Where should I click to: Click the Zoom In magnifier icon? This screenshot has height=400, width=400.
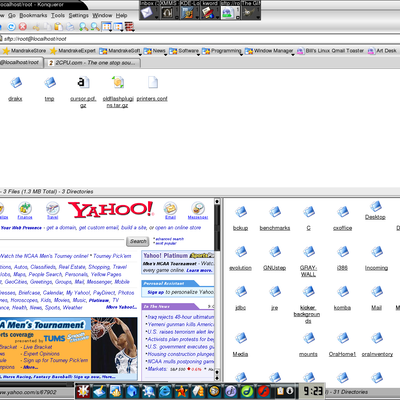[x=83, y=27]
